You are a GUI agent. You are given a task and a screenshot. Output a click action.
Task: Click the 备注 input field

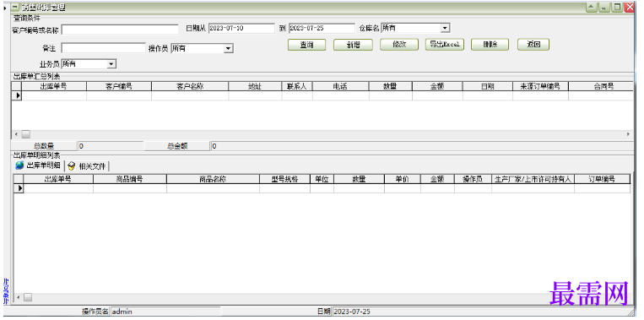click(103, 48)
